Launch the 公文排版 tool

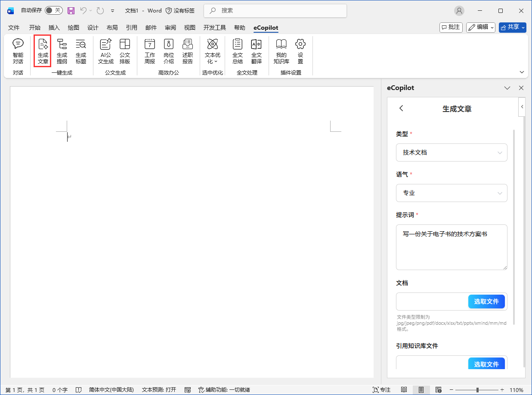[x=125, y=51]
